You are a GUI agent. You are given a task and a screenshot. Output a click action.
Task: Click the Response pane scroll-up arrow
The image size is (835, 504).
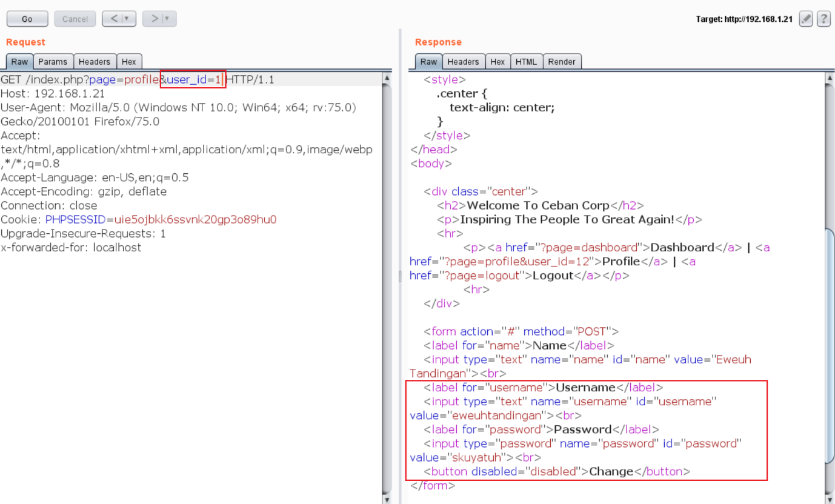(830, 78)
